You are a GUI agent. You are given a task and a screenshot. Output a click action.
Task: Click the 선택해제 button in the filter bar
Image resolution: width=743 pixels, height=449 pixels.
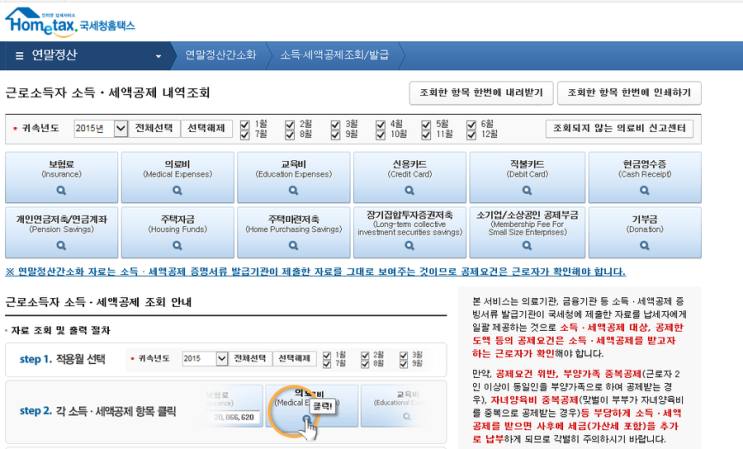(206, 128)
